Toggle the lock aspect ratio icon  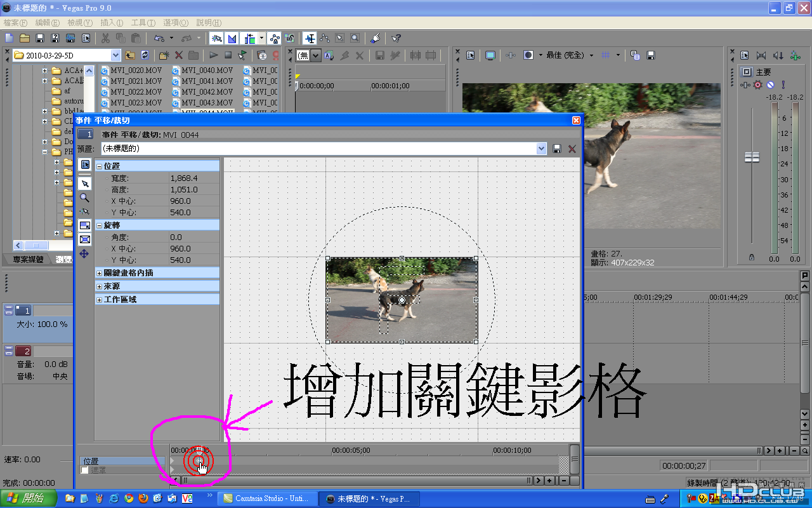[x=84, y=225]
